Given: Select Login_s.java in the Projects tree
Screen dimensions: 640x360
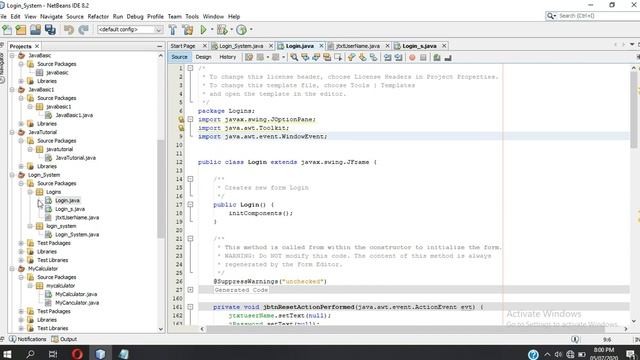Looking at the screenshot, I should click(x=70, y=209).
